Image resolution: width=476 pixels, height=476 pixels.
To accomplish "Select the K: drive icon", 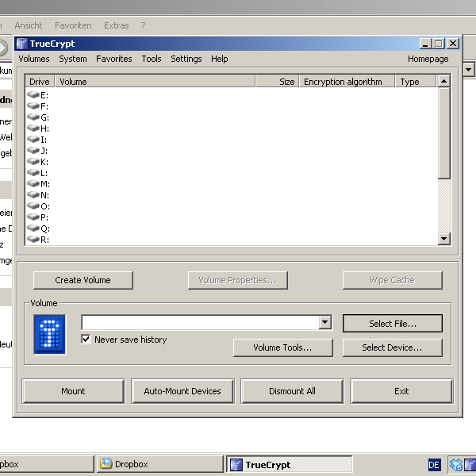I will (33, 162).
